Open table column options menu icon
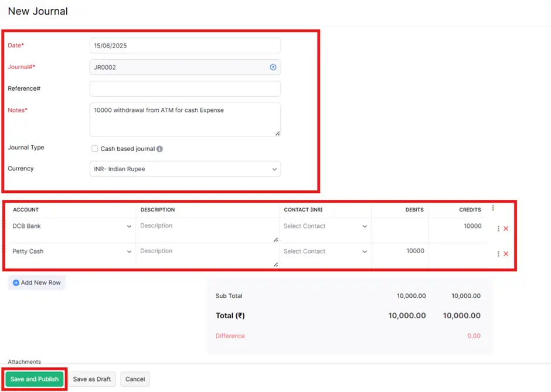 pos(493,208)
